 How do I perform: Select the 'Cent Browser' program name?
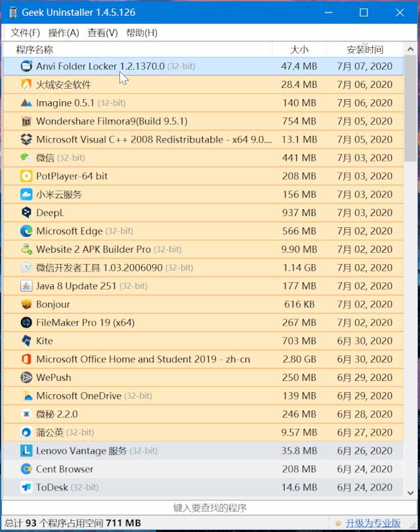tap(65, 469)
